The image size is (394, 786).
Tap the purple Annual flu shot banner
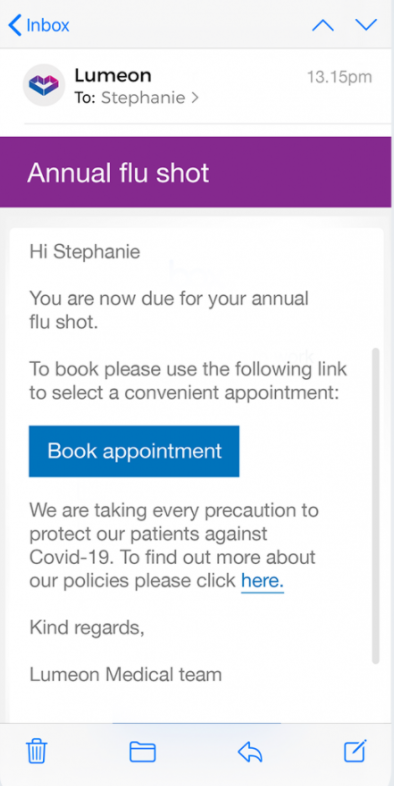coord(195,172)
